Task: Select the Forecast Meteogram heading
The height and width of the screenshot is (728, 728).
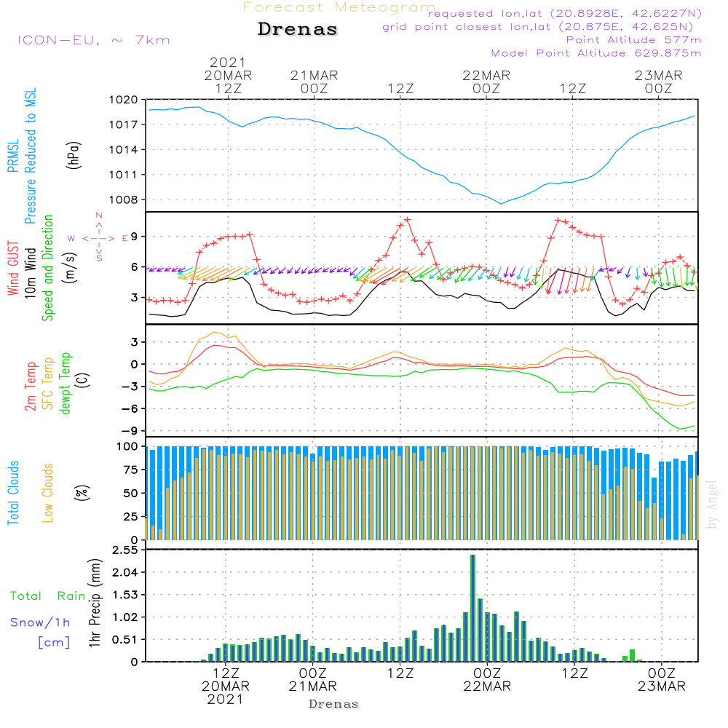Action: [339, 7]
